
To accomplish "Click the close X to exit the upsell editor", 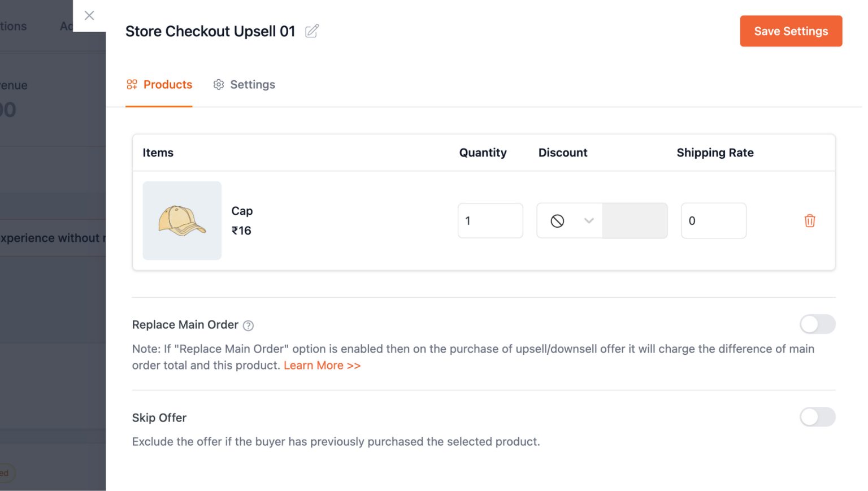I will pos(89,15).
